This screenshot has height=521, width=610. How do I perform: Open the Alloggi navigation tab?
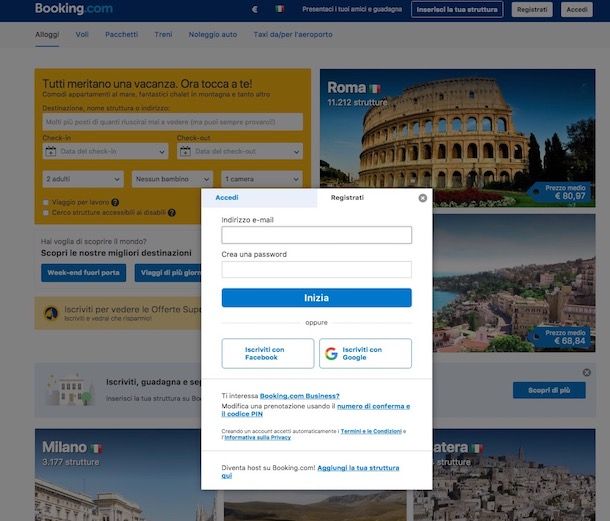click(47, 35)
